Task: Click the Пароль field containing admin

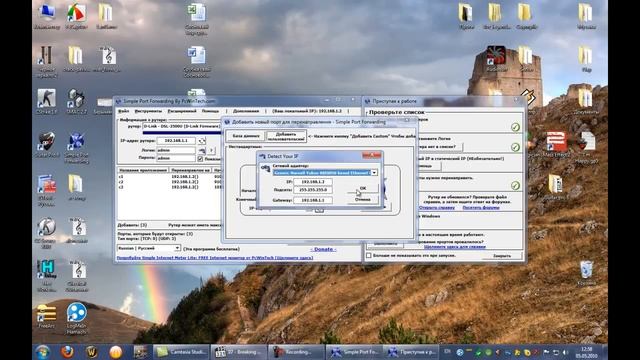Action: click(x=176, y=158)
